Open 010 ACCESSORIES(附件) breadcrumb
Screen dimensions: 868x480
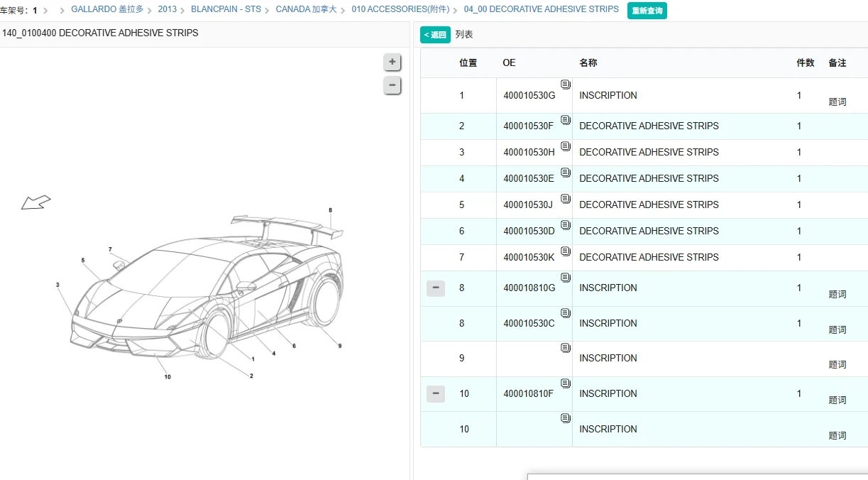(x=400, y=9)
